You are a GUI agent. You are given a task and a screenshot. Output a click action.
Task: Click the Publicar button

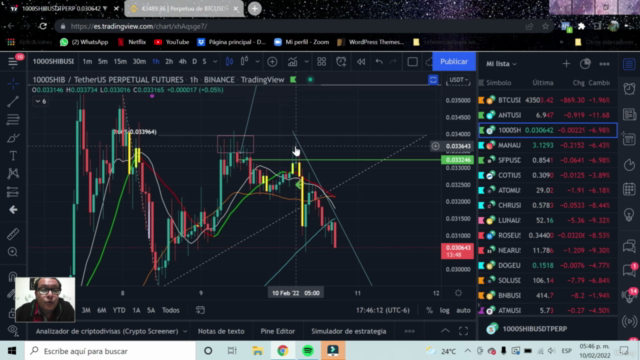(454, 62)
